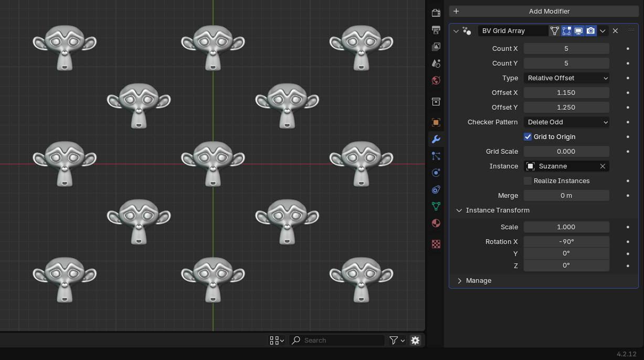Click animate dot next to Type
644x360 pixels.
pyautogui.click(x=628, y=78)
